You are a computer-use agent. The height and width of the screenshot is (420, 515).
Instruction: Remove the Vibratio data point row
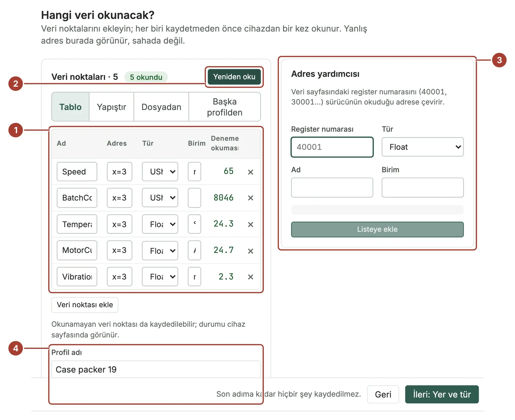[x=250, y=277]
